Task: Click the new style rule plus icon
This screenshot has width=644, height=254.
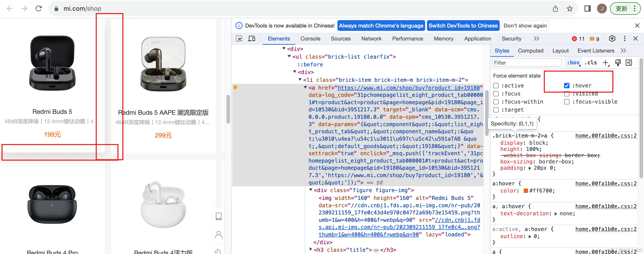Action: (x=606, y=63)
